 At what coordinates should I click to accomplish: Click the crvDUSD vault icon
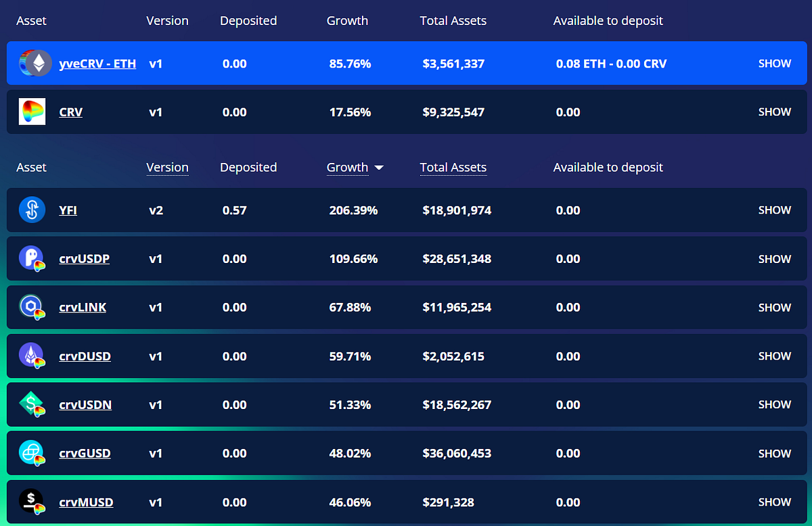32,356
